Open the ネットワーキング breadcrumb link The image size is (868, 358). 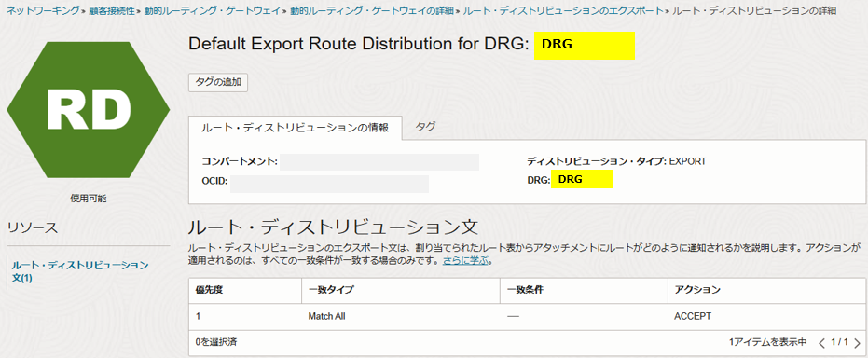[x=44, y=11]
